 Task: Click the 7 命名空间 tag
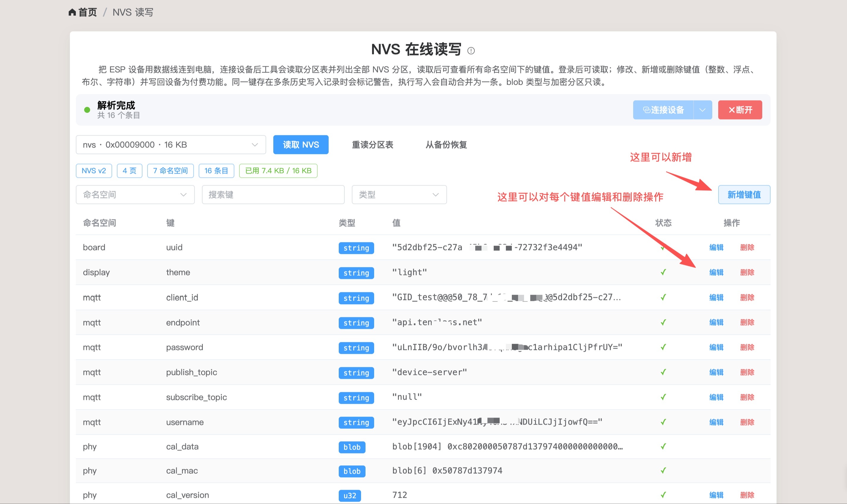tap(170, 170)
